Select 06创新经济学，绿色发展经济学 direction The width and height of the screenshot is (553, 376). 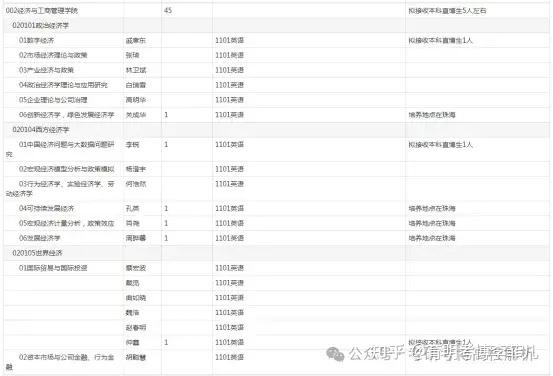[67, 115]
